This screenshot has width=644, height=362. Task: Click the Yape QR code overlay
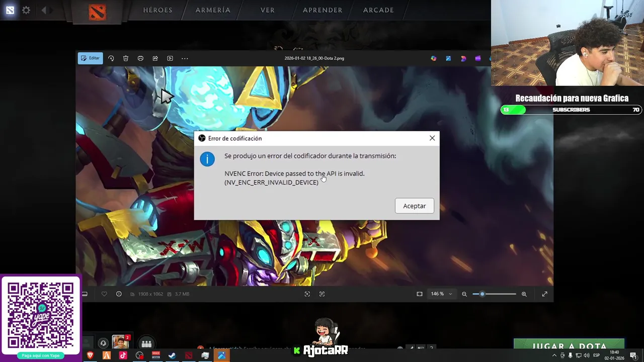pyautogui.click(x=40, y=315)
